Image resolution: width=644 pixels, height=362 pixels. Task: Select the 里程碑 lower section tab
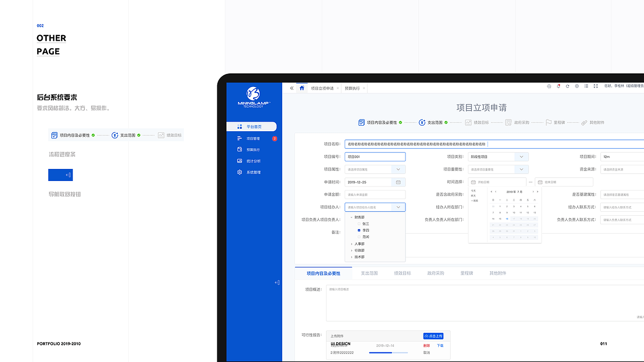[467, 273]
